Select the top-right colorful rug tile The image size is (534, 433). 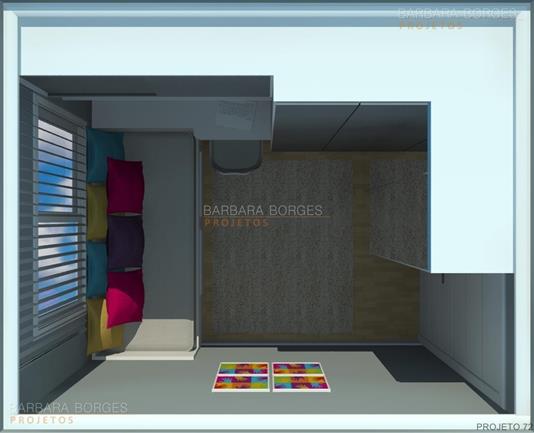coord(297,368)
